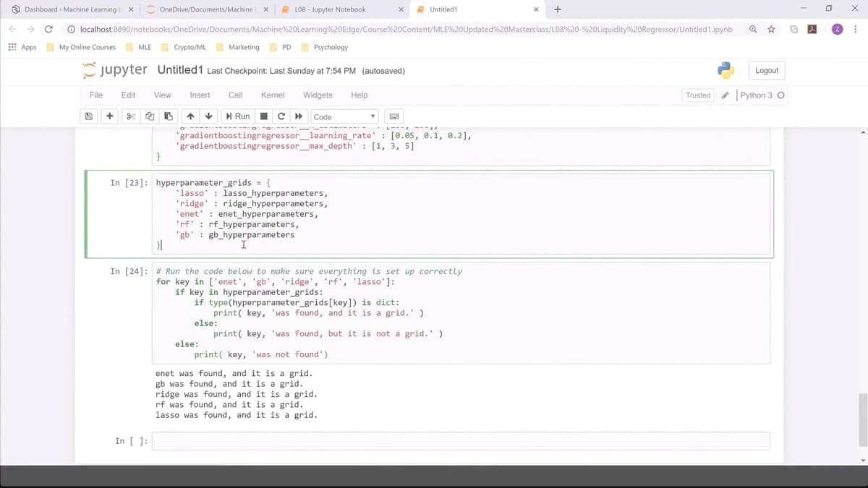Click the Jupyter logo
868x488 pixels.
click(115, 70)
